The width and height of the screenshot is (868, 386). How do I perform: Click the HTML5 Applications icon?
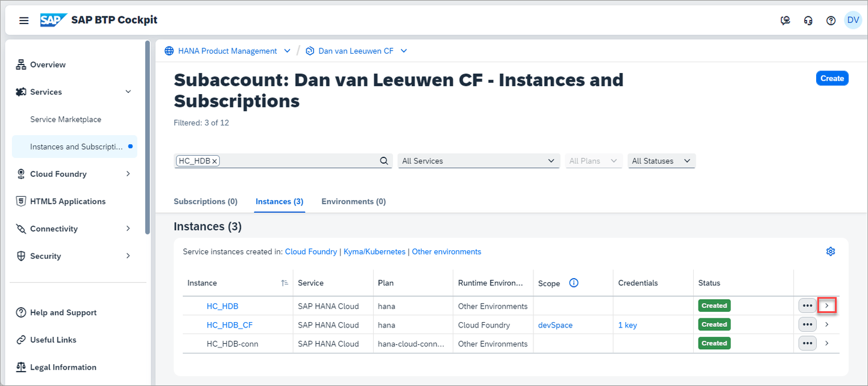point(21,201)
